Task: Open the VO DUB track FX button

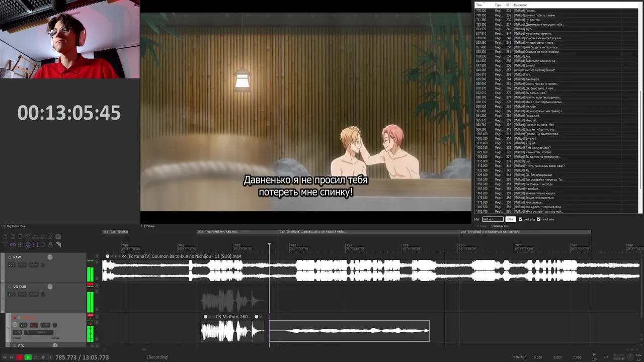Action: tap(22, 295)
